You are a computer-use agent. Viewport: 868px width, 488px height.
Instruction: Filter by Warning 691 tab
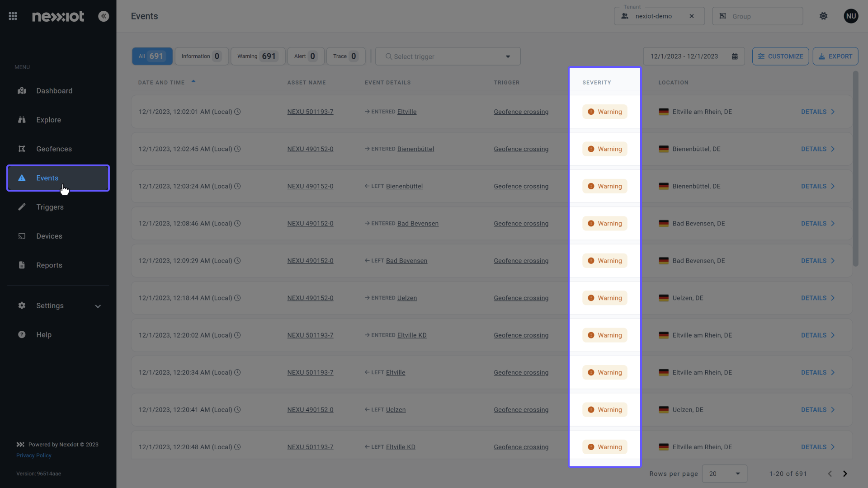click(258, 56)
